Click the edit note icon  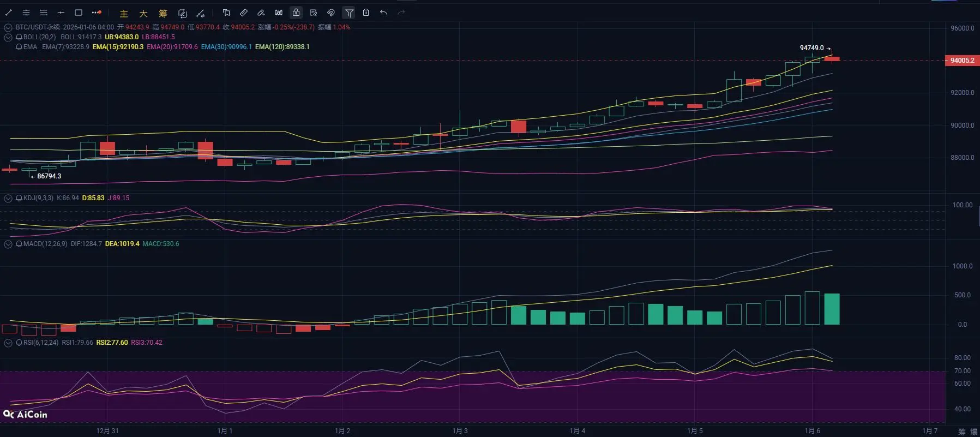(314, 13)
